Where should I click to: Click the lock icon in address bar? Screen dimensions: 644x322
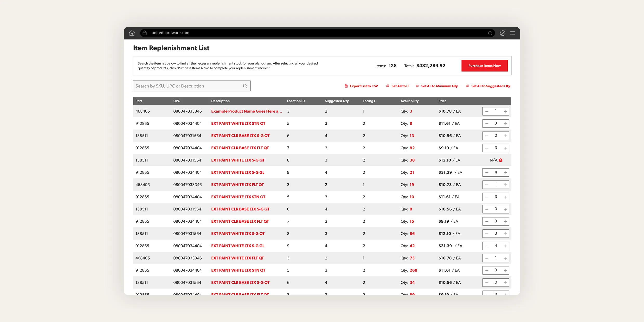coord(145,33)
